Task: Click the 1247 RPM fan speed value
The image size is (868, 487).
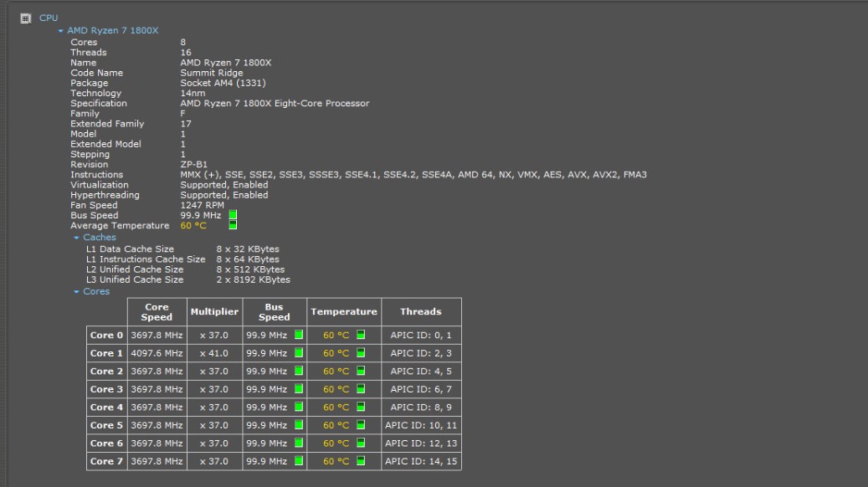Action: [x=202, y=205]
